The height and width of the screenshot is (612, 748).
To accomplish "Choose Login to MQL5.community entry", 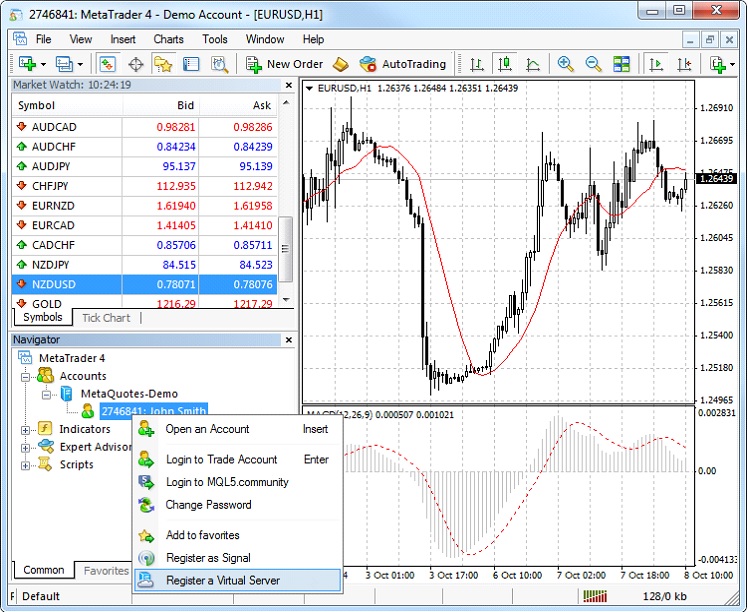I will pyautogui.click(x=227, y=482).
